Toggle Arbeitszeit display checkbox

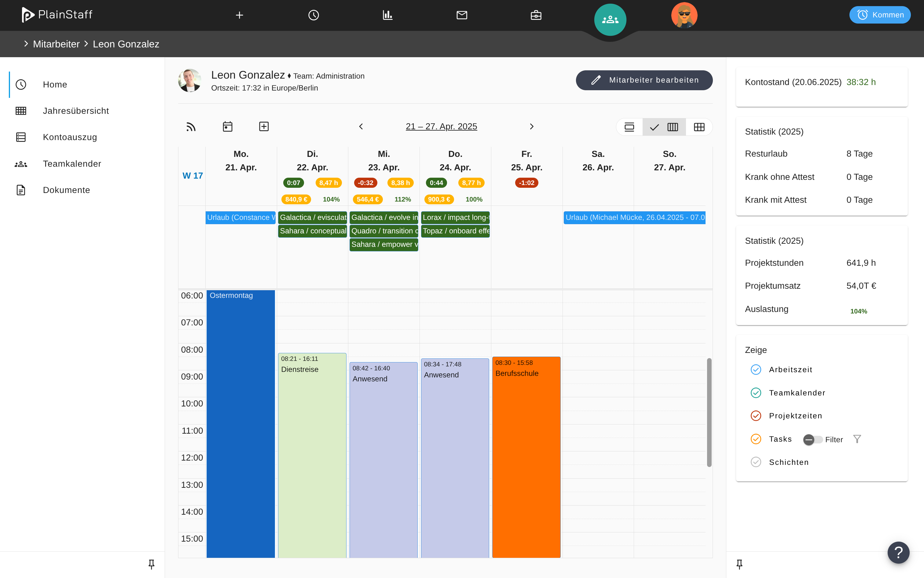pos(756,370)
